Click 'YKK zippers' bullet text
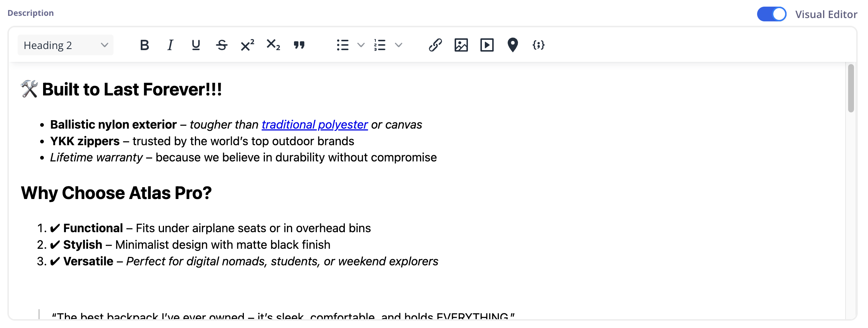Viewport: 868px width, 328px height. [85, 141]
